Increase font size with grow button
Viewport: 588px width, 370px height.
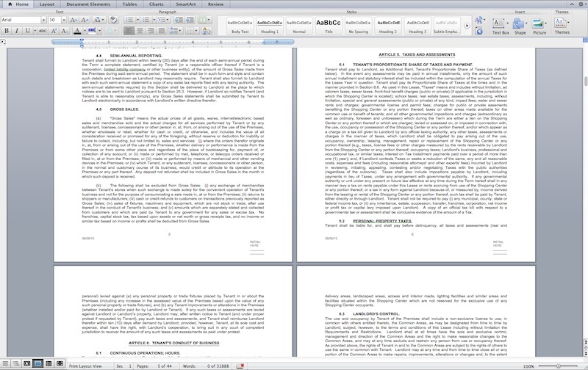(x=74, y=20)
